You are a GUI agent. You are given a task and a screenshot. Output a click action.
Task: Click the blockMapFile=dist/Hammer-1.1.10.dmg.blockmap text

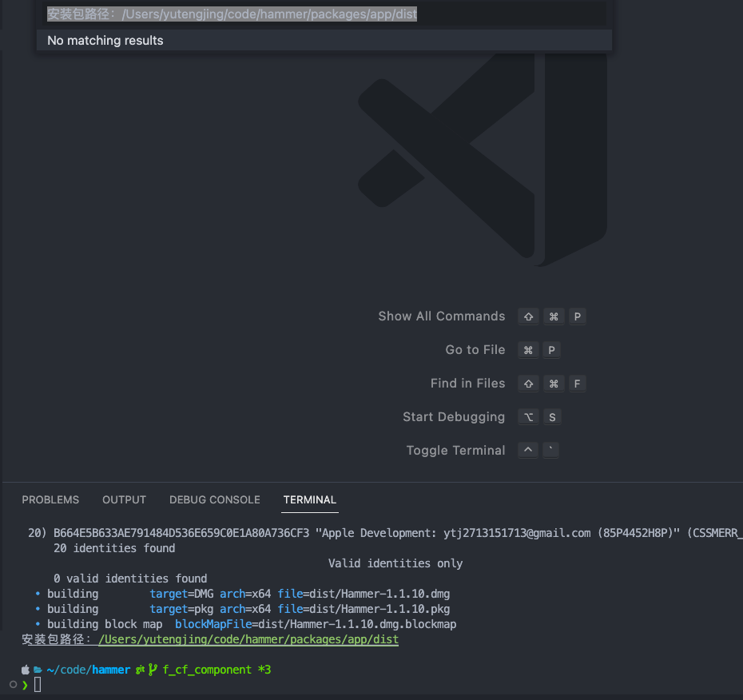point(316,624)
